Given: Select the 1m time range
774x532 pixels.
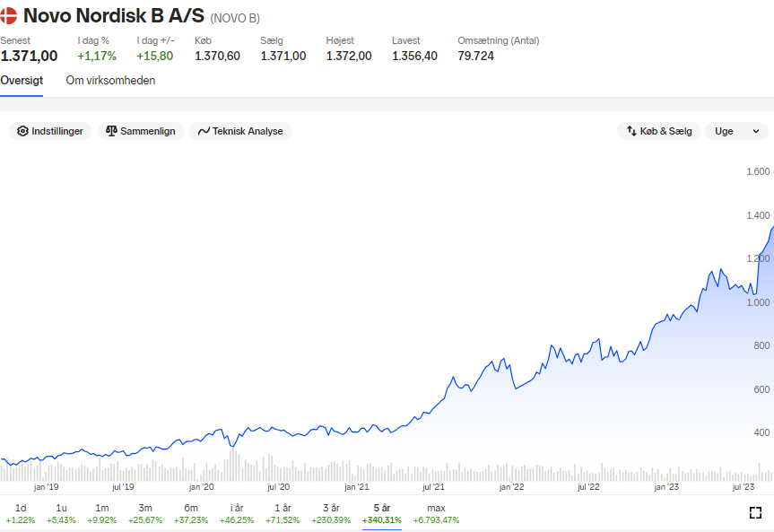Looking at the screenshot, I should pos(101,514).
